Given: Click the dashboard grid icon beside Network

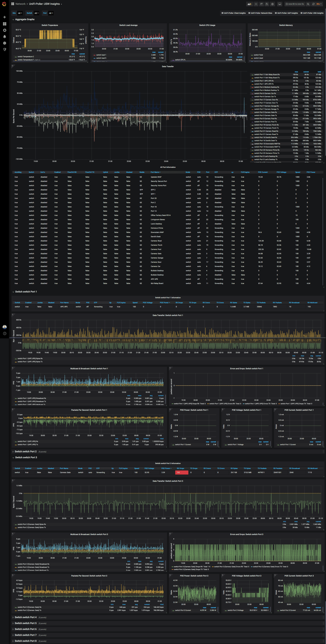Looking at the screenshot, I should pos(13,4).
